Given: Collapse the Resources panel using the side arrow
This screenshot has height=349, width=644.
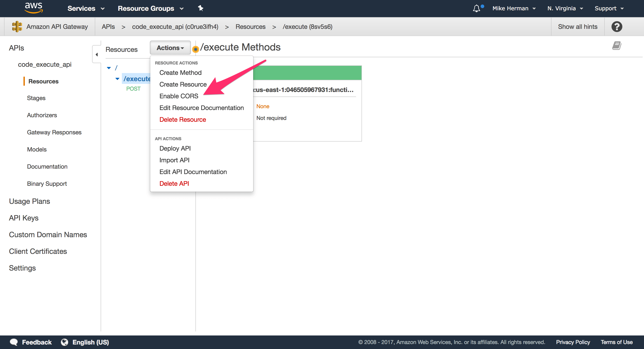Looking at the screenshot, I should tap(97, 54).
